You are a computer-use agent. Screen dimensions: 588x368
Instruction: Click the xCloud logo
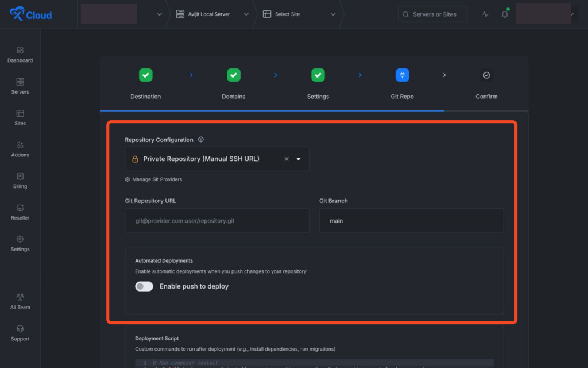coord(31,14)
